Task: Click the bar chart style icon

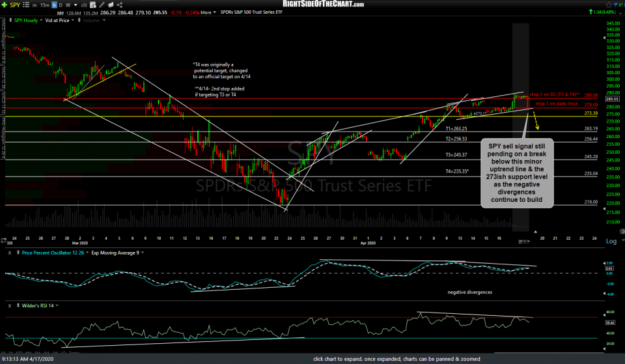Action: pos(84,5)
